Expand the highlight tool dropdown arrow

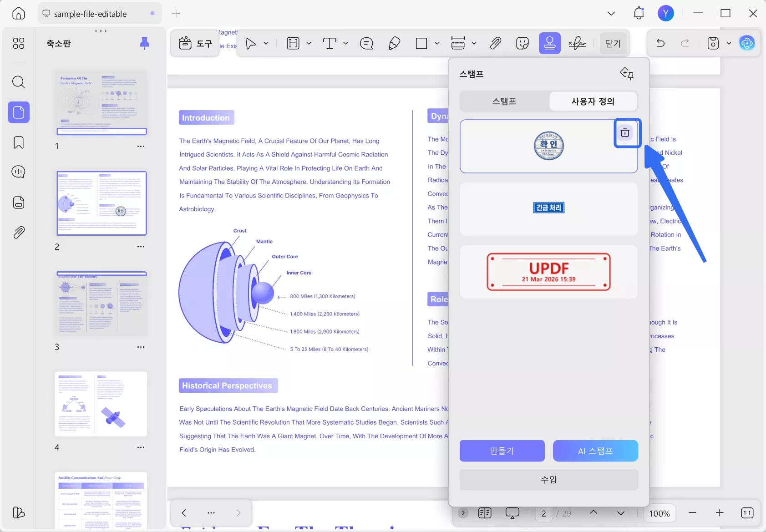[x=309, y=43]
